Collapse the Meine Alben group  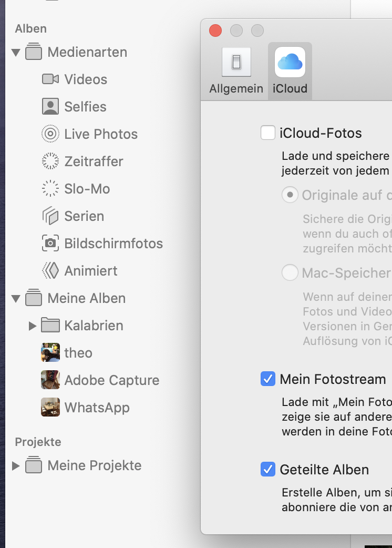pyautogui.click(x=16, y=299)
